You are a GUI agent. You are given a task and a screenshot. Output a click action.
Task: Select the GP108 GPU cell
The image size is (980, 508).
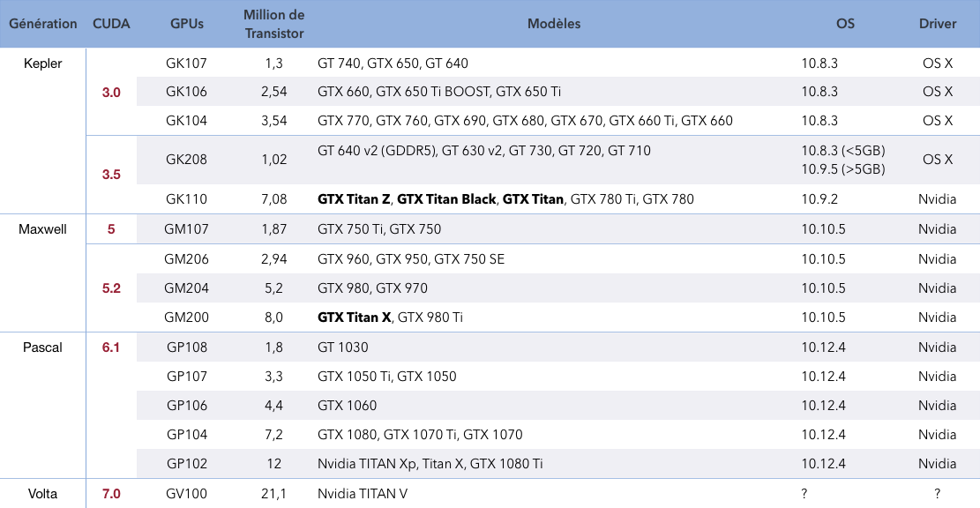[x=186, y=347]
